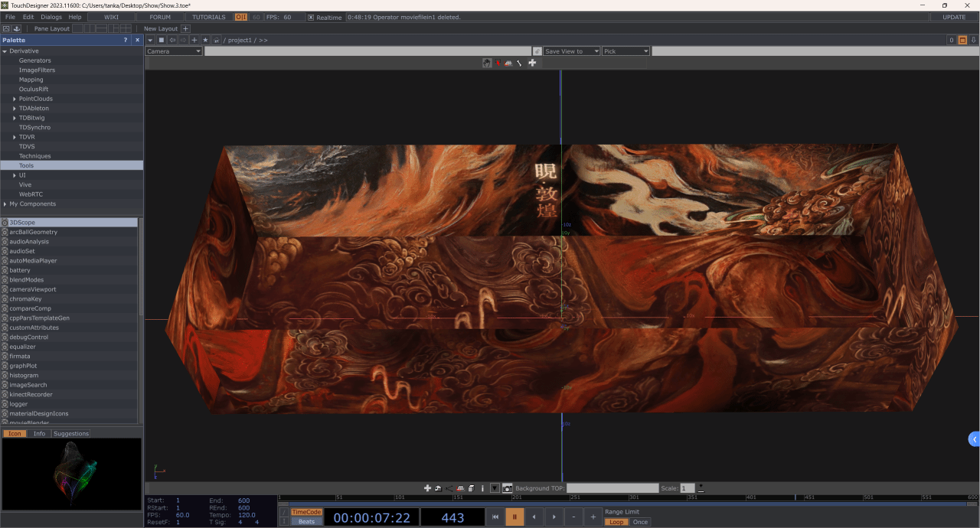
Task: Select ImageFilters in palette tree
Action: click(37, 70)
